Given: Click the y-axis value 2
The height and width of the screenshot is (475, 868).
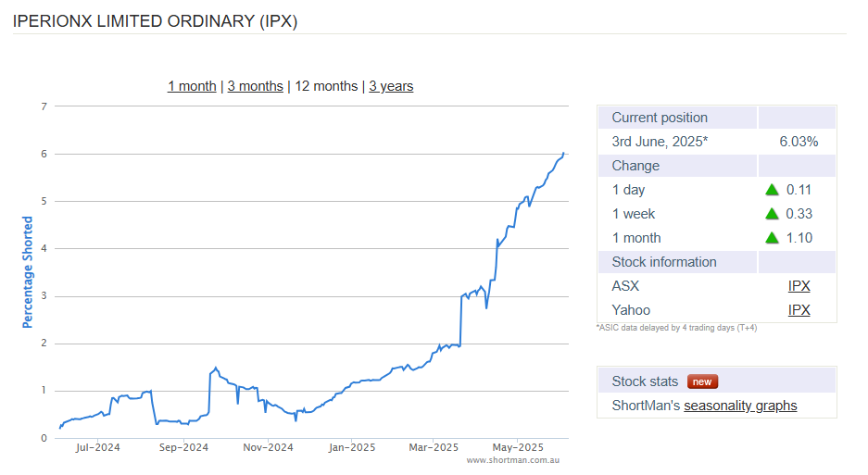Looking at the screenshot, I should [x=44, y=344].
